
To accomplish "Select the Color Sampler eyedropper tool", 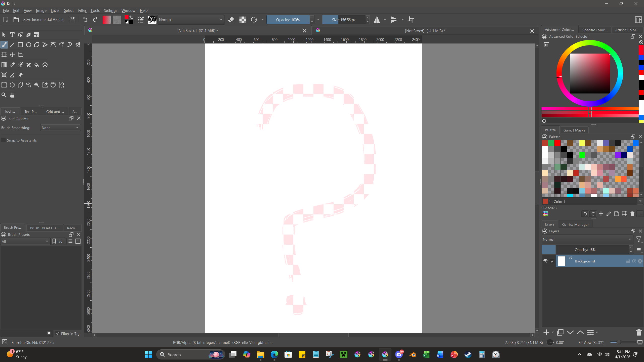I will coord(12,65).
